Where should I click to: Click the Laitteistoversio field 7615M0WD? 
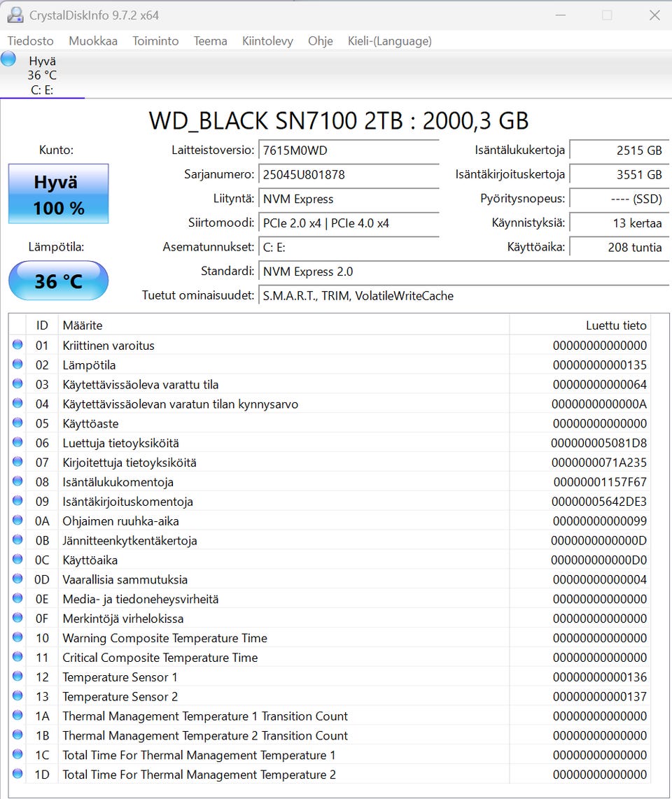point(349,150)
